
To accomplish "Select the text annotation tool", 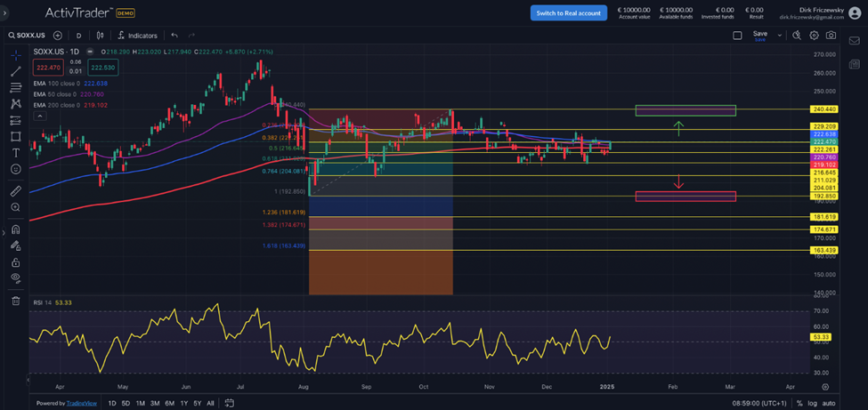I will 16,152.
